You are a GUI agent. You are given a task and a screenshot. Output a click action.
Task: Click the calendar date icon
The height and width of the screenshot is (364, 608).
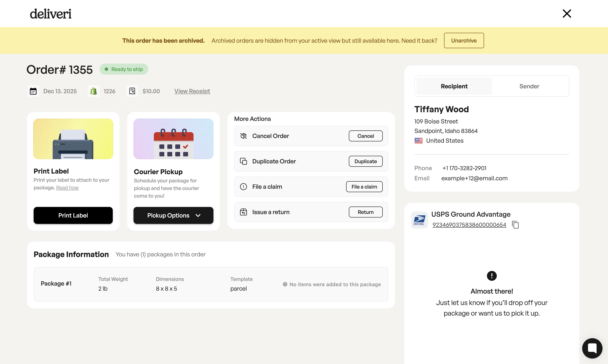coord(33,91)
